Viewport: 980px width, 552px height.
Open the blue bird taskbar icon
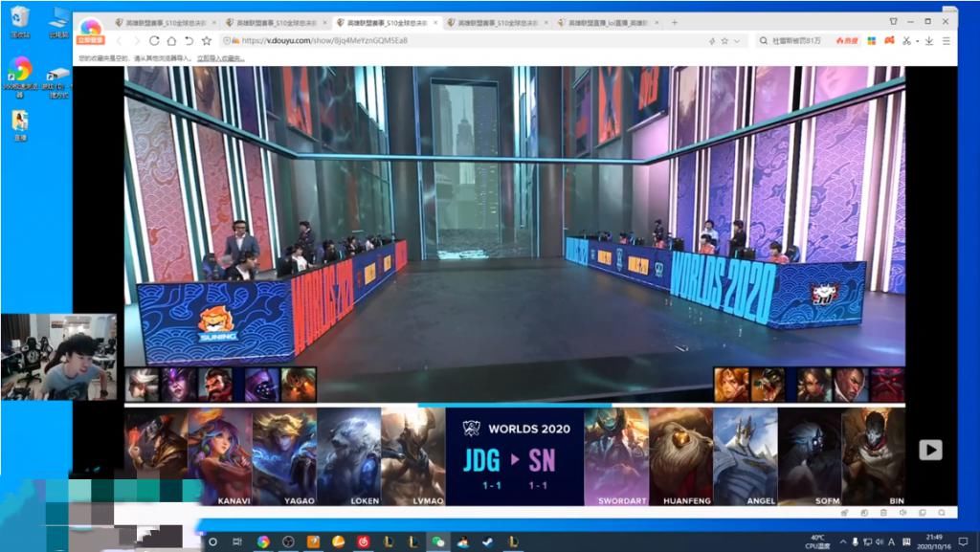(463, 541)
